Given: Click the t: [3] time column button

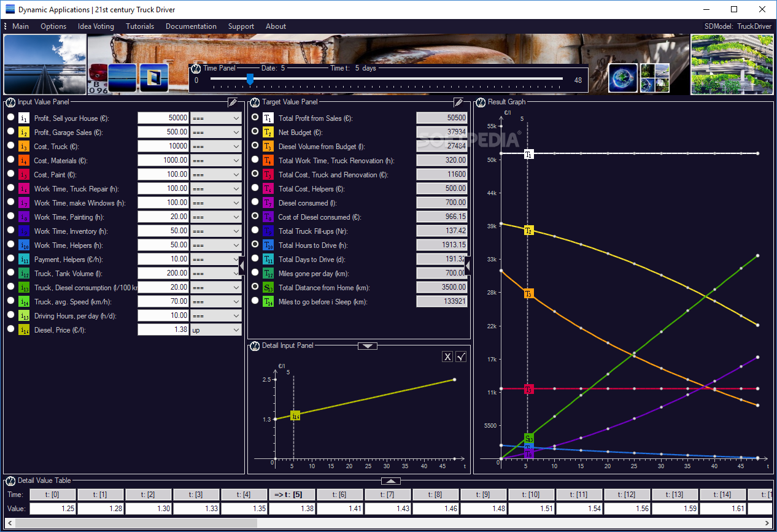Looking at the screenshot, I should (196, 495).
